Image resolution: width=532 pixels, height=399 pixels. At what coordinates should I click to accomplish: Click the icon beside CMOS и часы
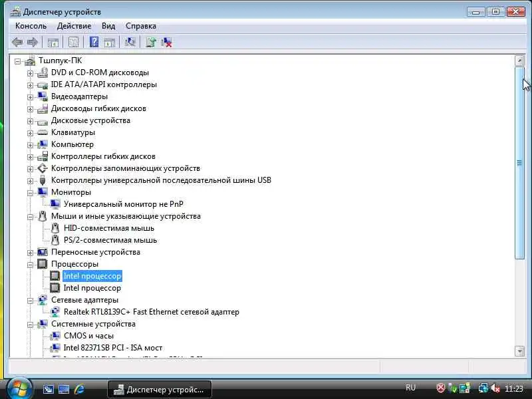tap(55, 336)
